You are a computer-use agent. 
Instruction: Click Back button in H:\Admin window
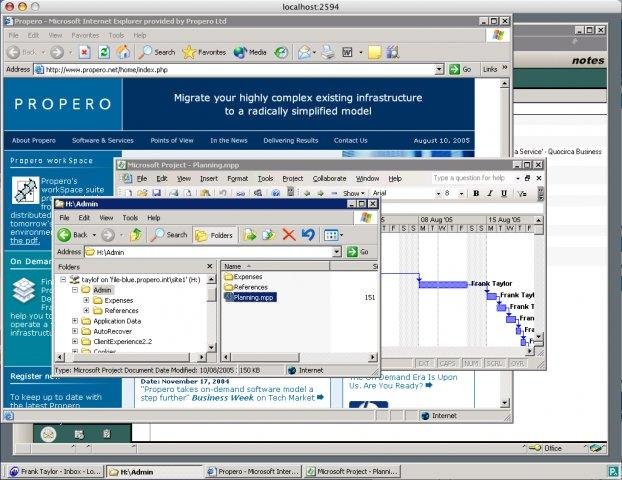coord(73,235)
